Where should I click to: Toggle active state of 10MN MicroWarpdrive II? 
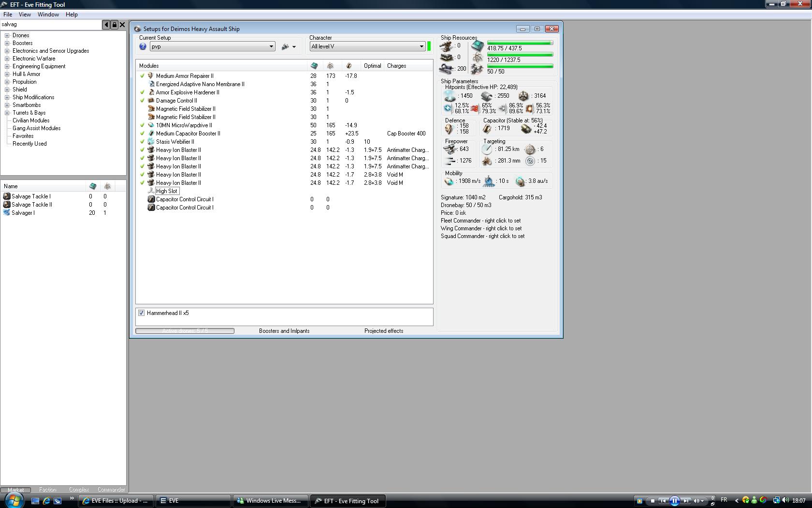pos(142,125)
